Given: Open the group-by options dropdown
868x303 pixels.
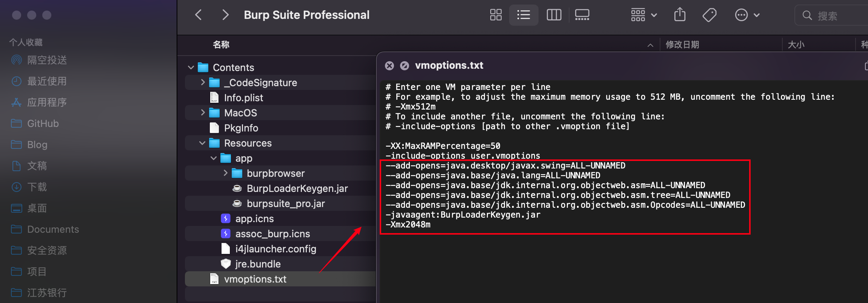Looking at the screenshot, I should tap(644, 15).
